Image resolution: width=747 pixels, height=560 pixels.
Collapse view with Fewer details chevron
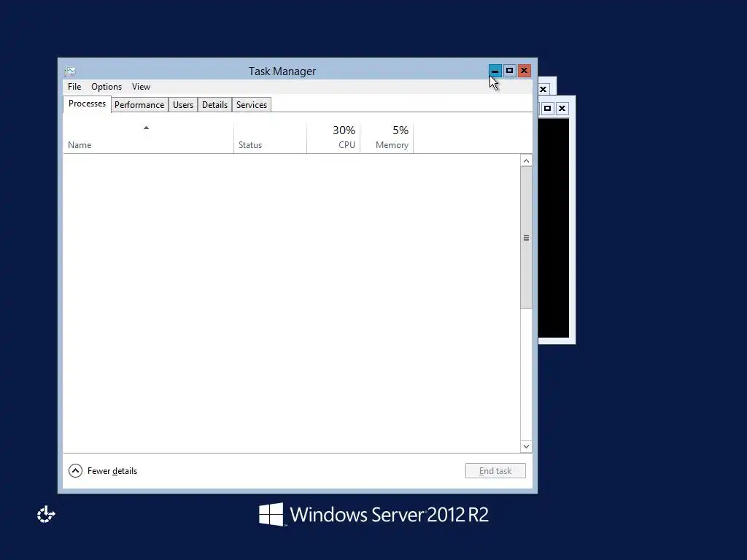point(75,471)
